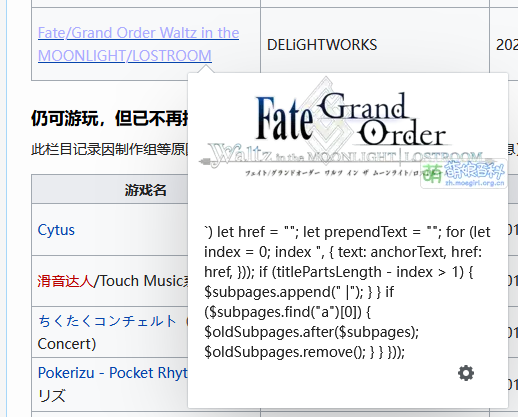The image size is (518, 417).
Task: Click the popup code text starting 'let href'
Action: [347, 292]
